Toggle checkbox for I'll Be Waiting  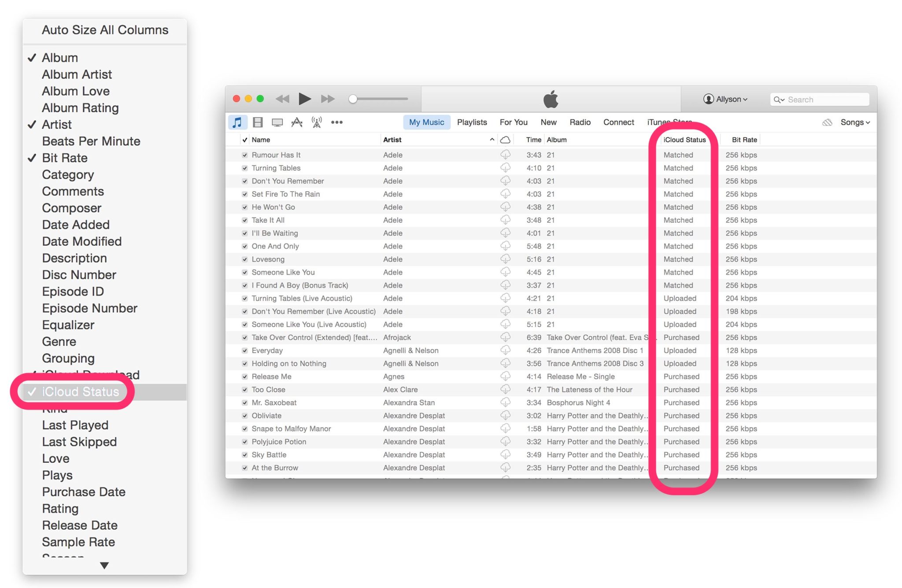pyautogui.click(x=244, y=233)
